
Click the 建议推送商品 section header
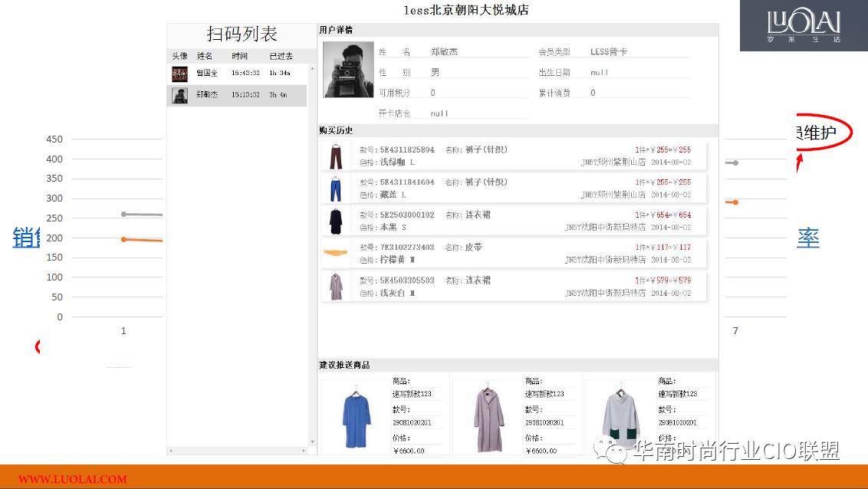[344, 365]
